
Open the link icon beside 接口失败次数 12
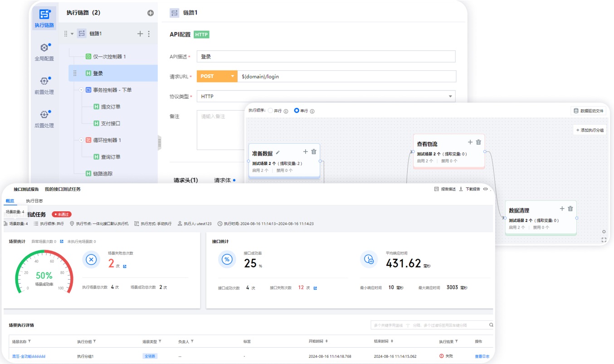[315, 288]
